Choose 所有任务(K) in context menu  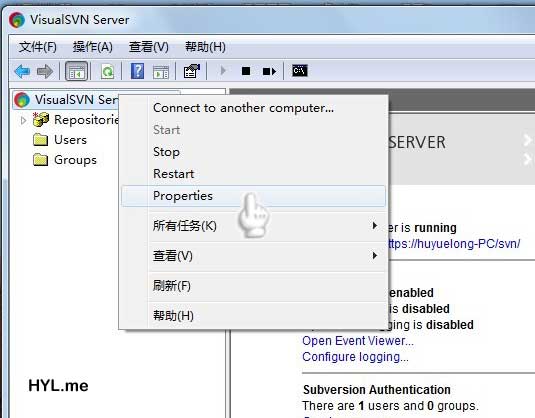253,226
